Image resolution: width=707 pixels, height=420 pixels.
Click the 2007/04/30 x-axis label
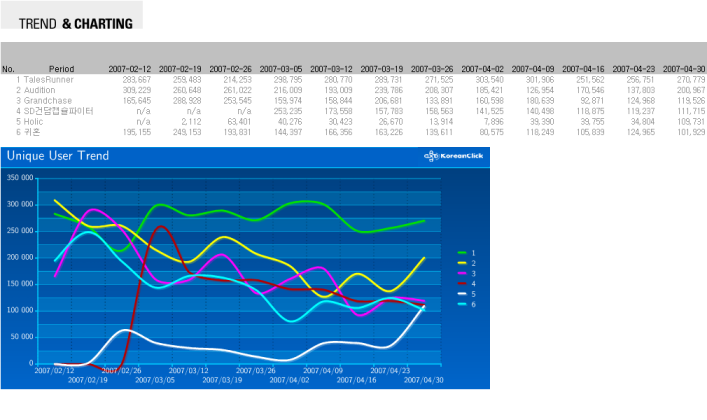pyautogui.click(x=424, y=380)
